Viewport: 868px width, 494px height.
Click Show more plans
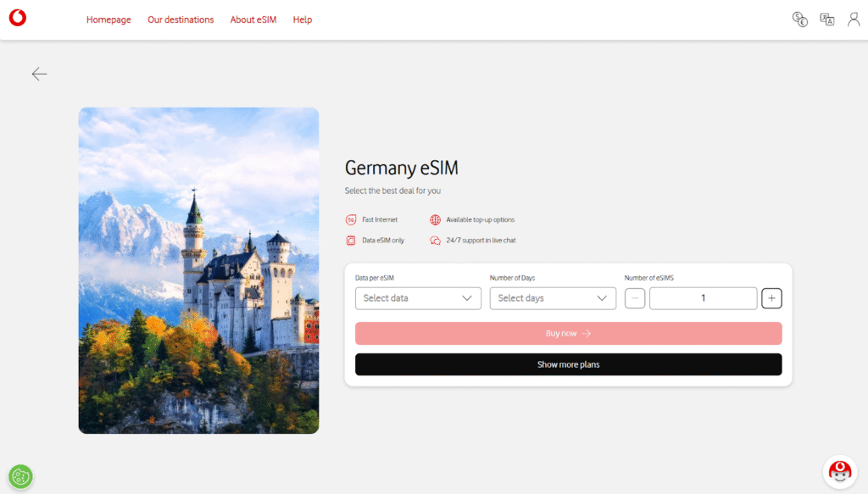(569, 364)
